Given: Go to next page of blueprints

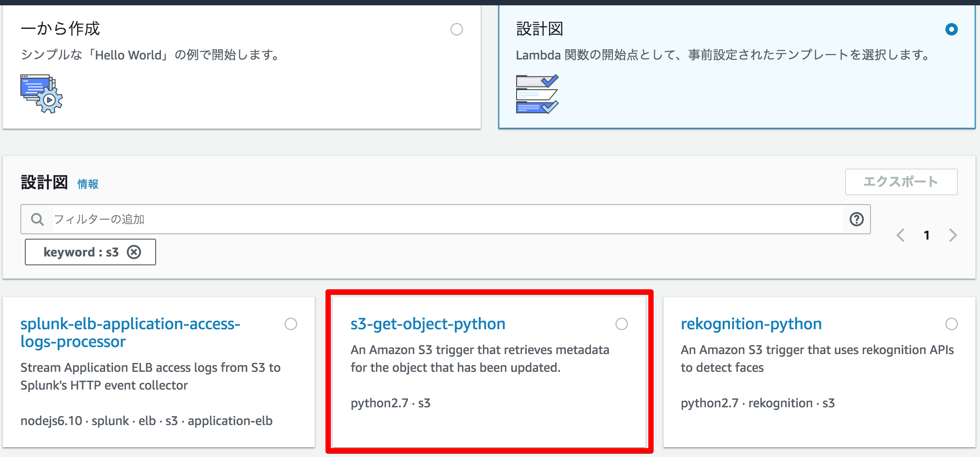Looking at the screenshot, I should click(953, 235).
